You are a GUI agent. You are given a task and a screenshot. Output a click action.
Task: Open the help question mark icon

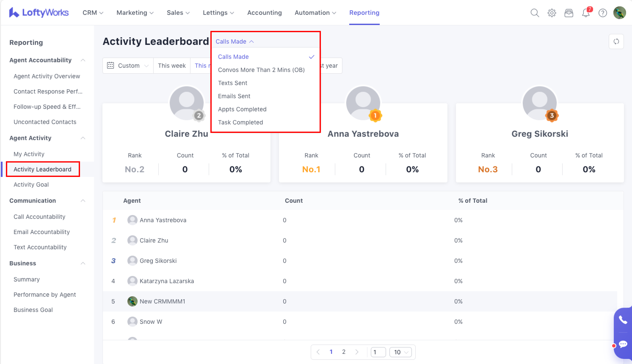[x=603, y=13]
